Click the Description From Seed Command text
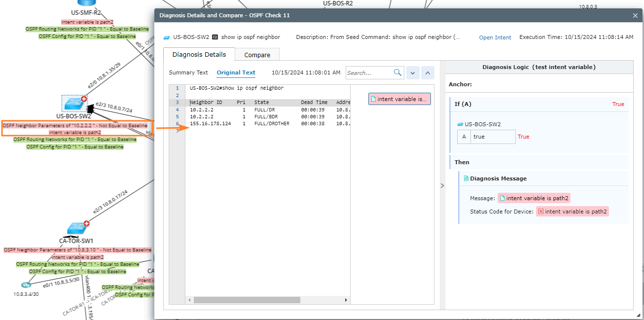644x320 pixels. pos(378,37)
